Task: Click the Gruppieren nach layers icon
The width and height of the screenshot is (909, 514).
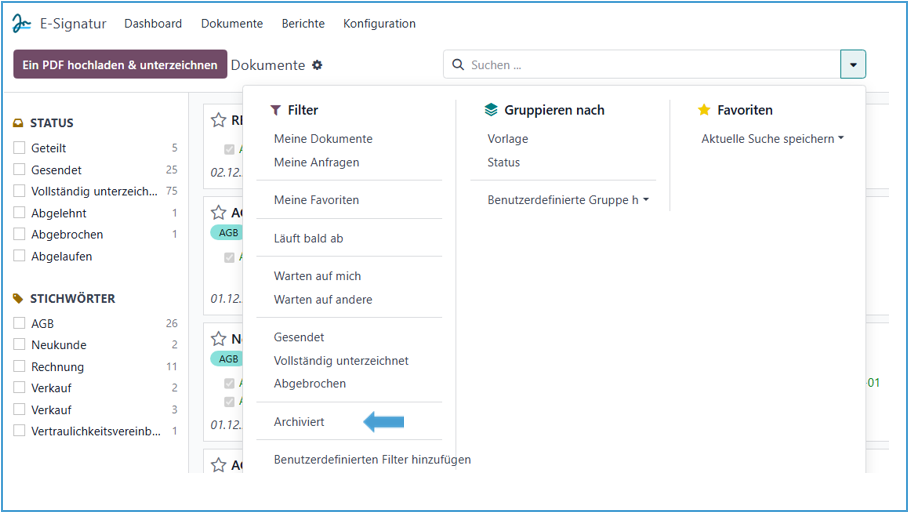Action: 490,110
